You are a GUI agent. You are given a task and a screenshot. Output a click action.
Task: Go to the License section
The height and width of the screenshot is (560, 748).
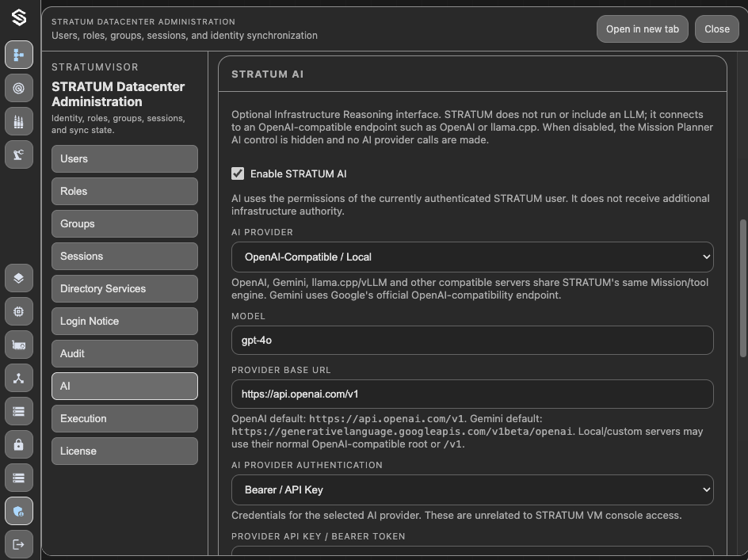124,451
